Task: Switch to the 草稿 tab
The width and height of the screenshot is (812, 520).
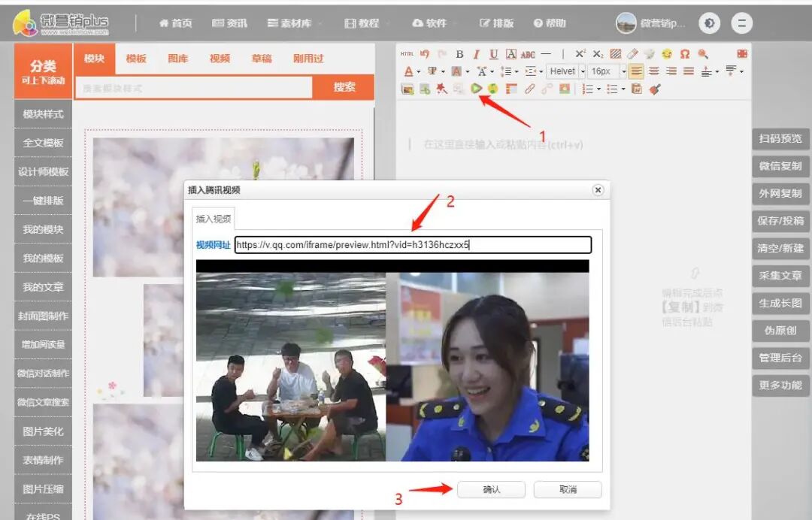Action: click(262, 59)
